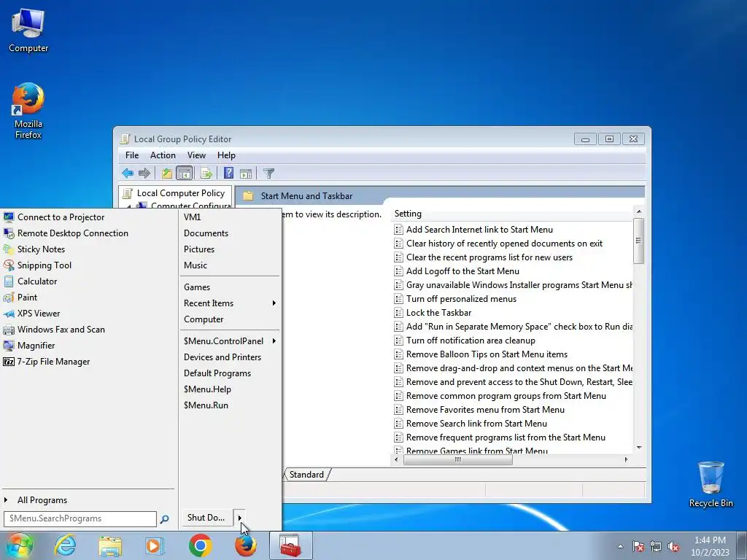Expand the Recent Items submenu arrow
The image size is (747, 560).
[x=274, y=303]
